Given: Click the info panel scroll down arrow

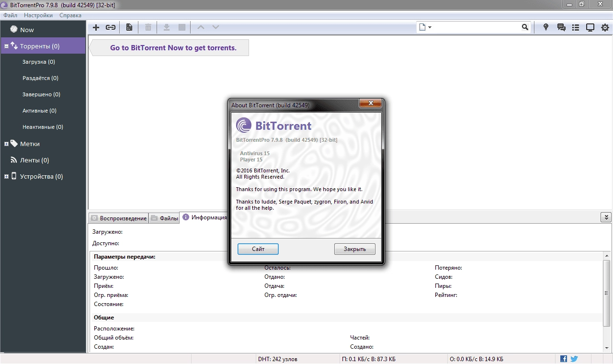Looking at the screenshot, I should (607, 348).
